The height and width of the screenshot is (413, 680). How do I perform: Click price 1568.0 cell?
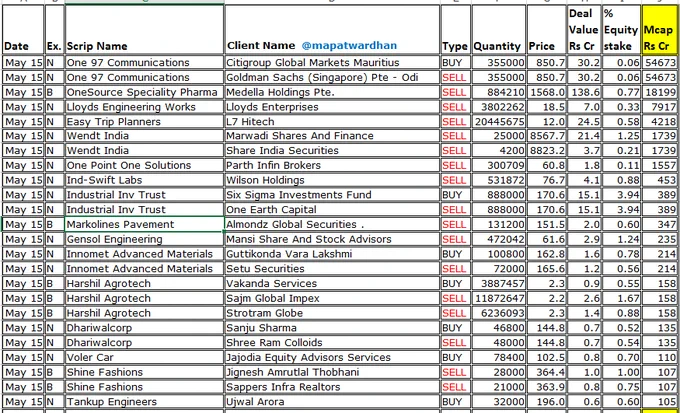tap(546, 92)
